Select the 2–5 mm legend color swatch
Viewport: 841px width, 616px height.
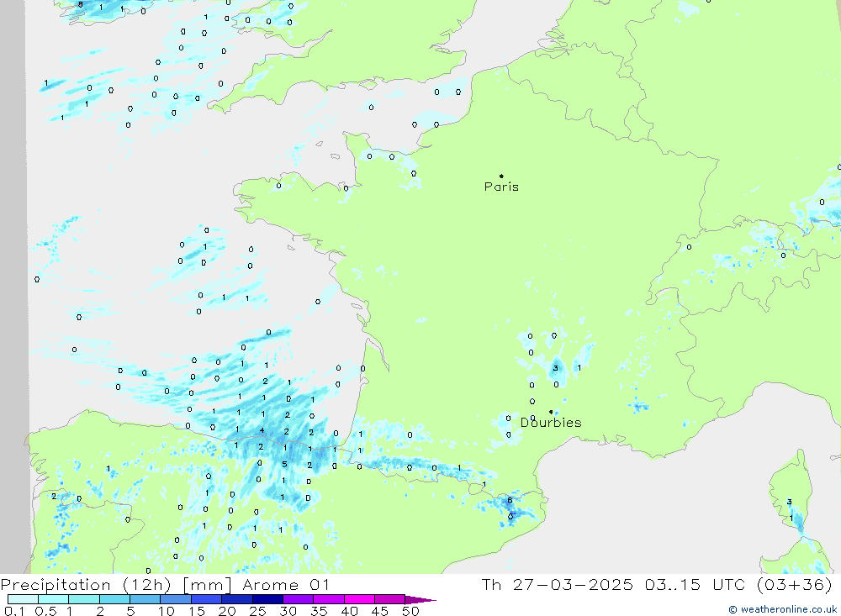point(114,599)
